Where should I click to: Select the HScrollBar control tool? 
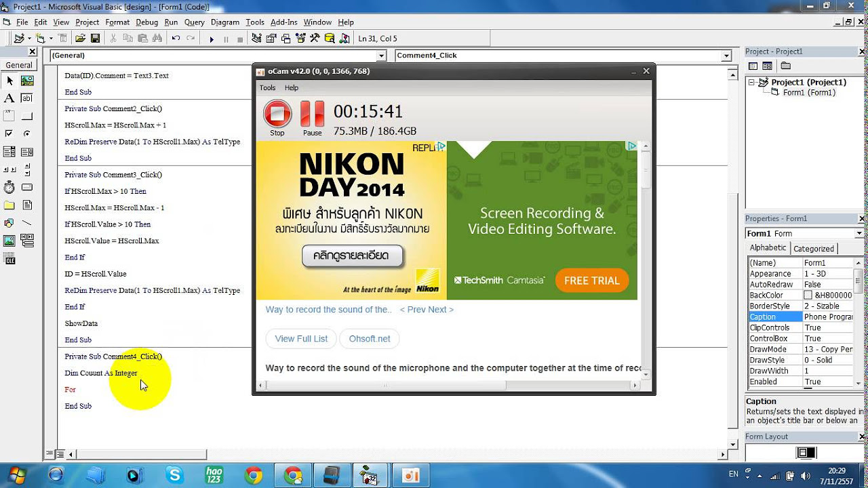[9, 169]
